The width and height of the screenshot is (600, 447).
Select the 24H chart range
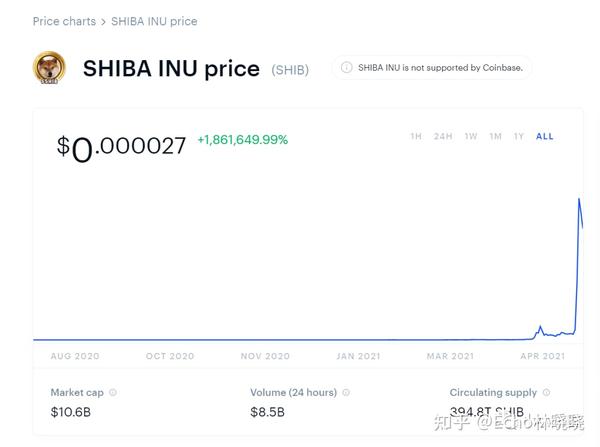443,136
